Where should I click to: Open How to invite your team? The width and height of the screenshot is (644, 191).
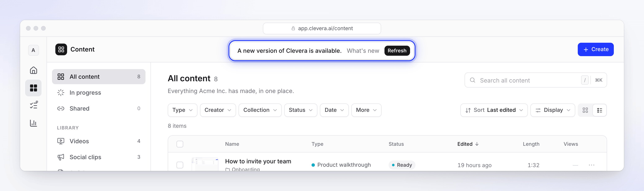258,161
